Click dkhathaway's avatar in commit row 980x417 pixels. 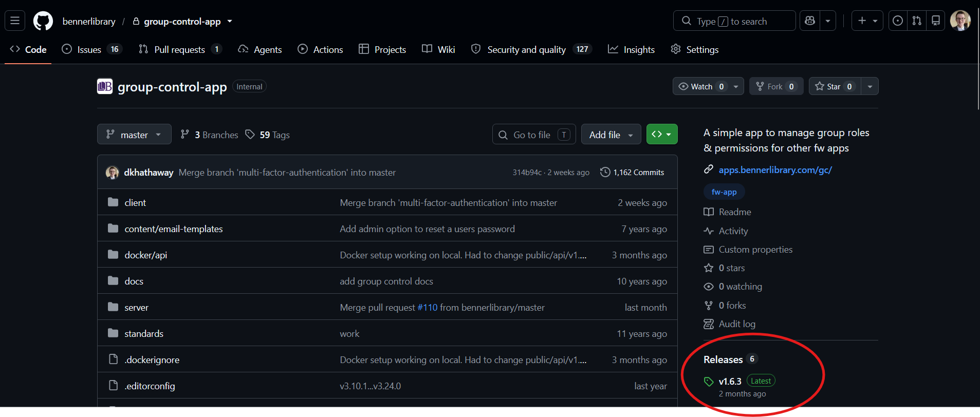(112, 173)
